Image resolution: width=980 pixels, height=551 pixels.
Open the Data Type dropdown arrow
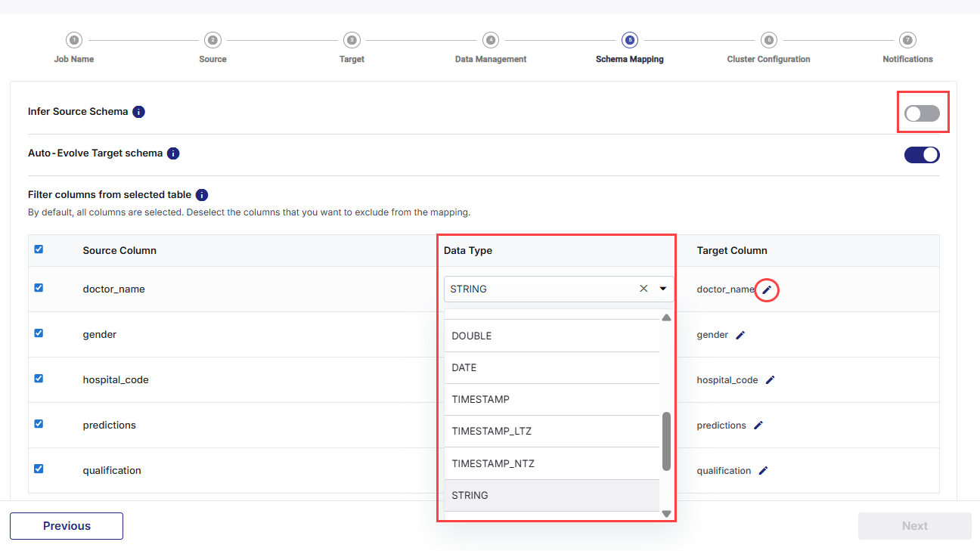coord(663,289)
